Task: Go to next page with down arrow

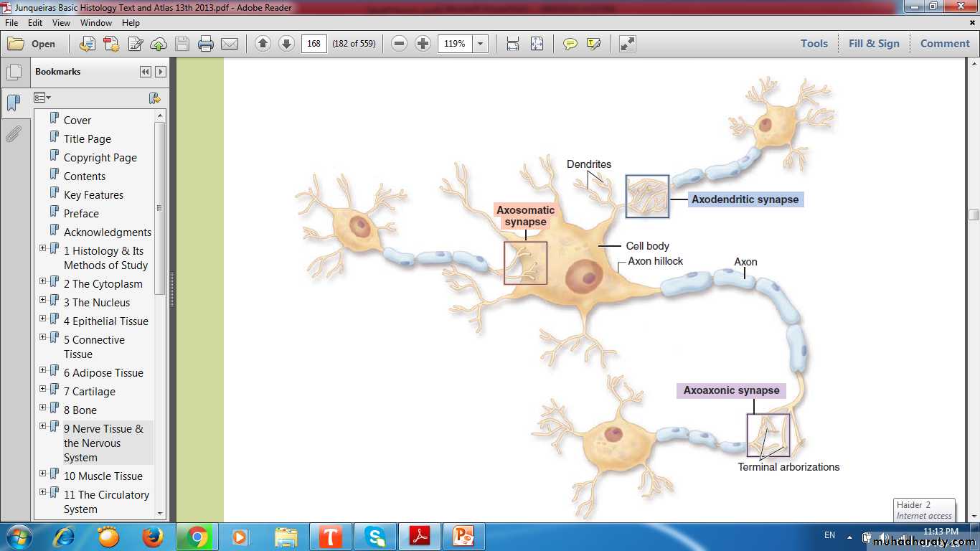Action: click(x=286, y=44)
